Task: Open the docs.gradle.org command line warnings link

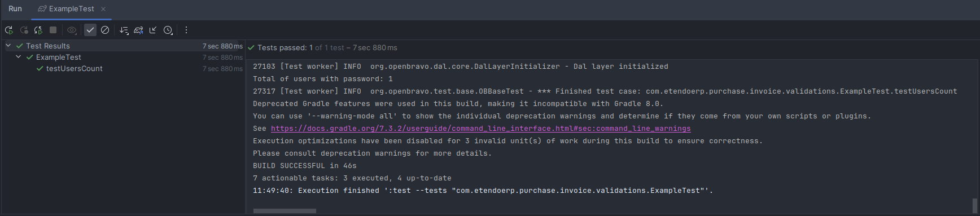Action: click(x=480, y=129)
